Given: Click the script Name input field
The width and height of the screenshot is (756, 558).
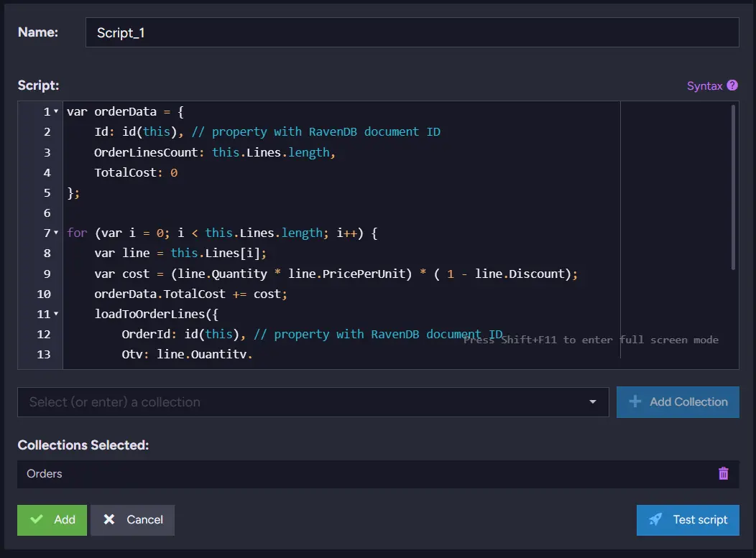Looking at the screenshot, I should click(x=412, y=32).
